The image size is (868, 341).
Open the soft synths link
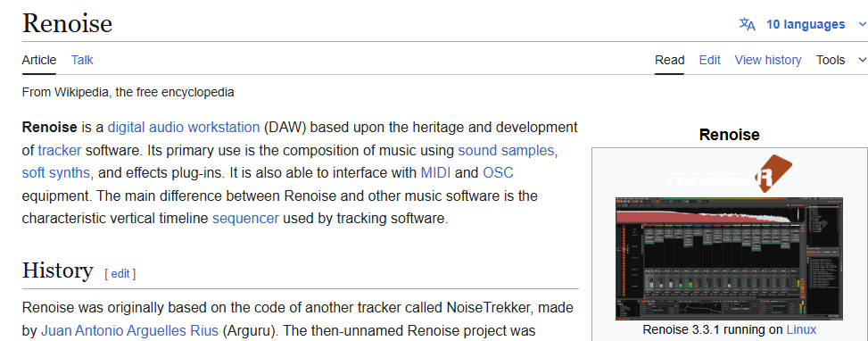click(56, 172)
